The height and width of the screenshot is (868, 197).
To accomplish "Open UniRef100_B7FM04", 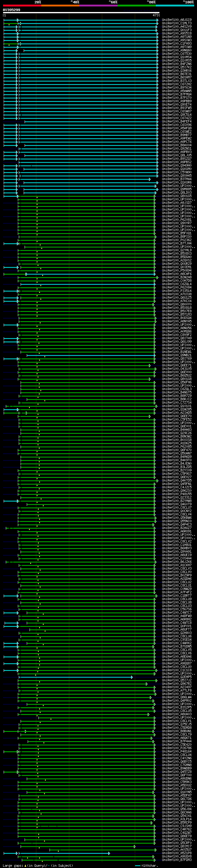I will pyautogui.click(x=177, y=94).
